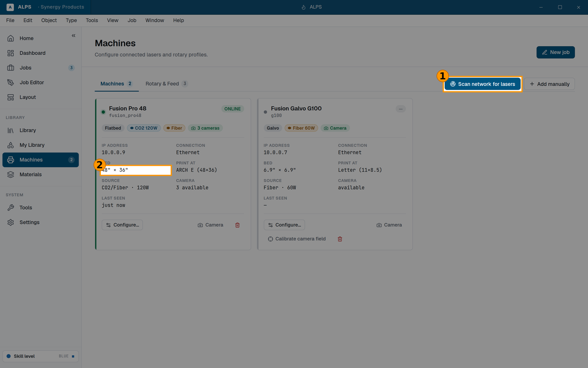Viewport: 588px width, 368px height.
Task: Click Synergy Products in the title bar
Action: 62,7
